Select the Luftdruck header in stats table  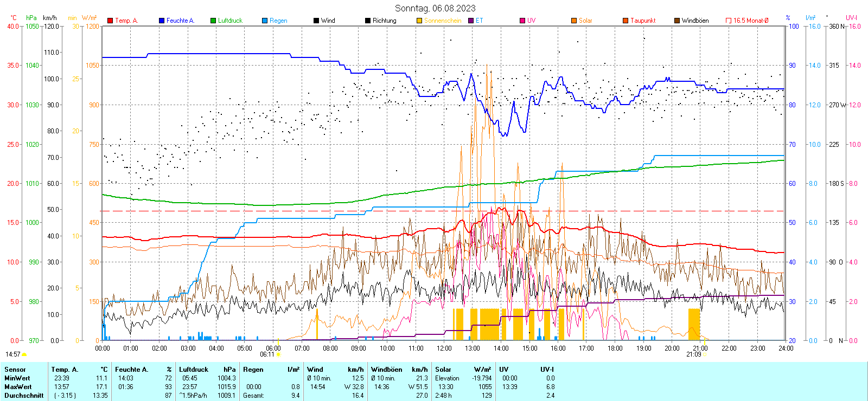point(194,370)
